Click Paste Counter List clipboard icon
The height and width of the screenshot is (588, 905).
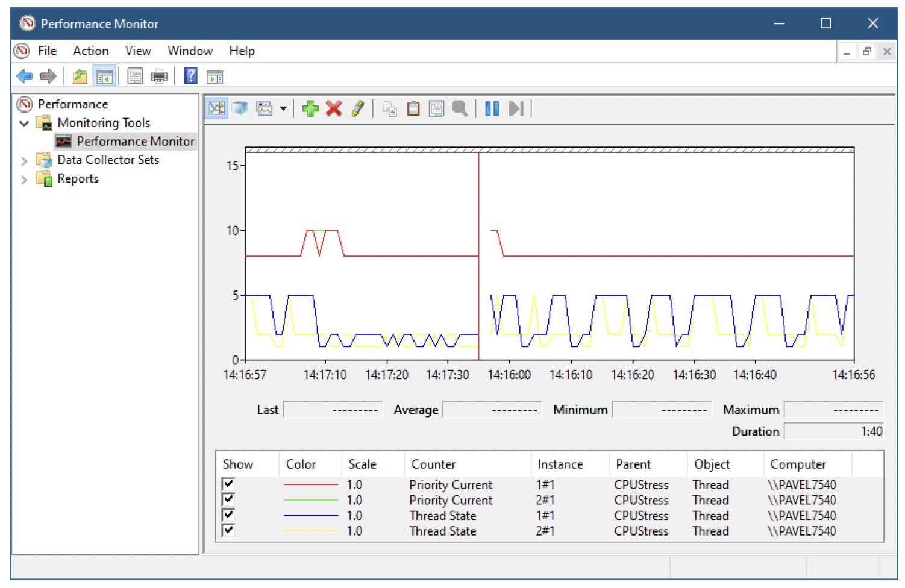point(413,108)
